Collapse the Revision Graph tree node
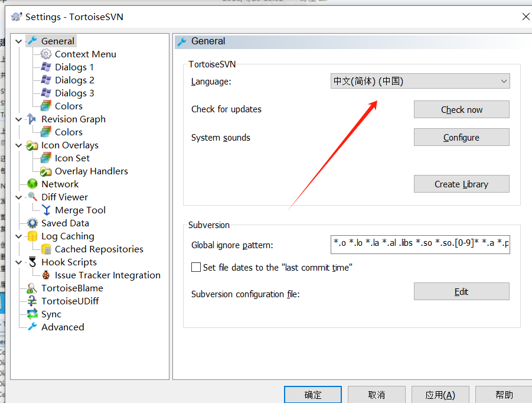 [x=19, y=119]
